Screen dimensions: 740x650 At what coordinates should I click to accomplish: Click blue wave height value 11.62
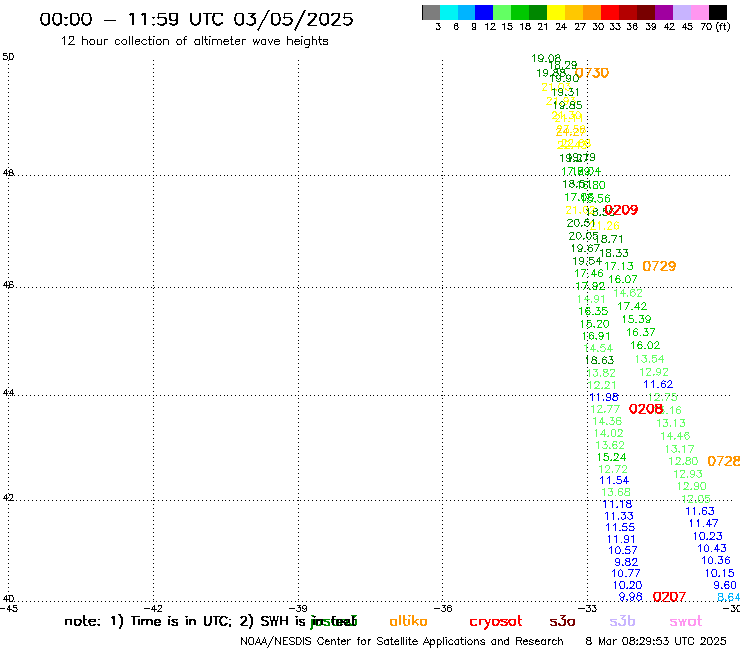[658, 384]
